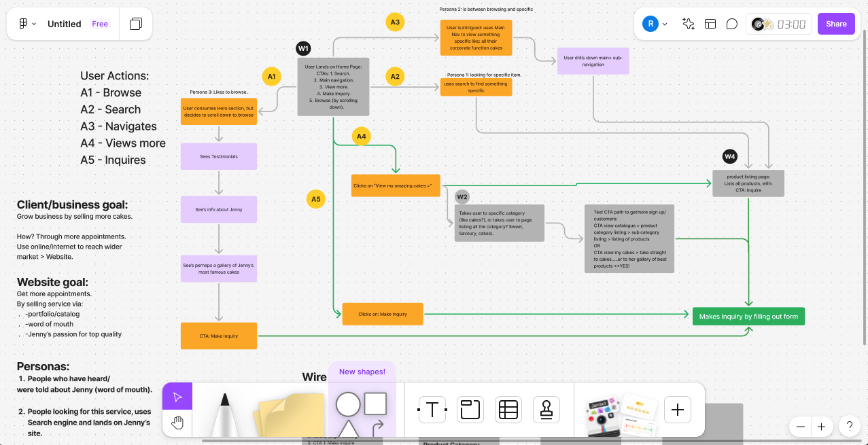Viewport: 868px width, 445px height.
Task: Click the 'Persona 3: Likes to browse.' label
Action: (219, 92)
